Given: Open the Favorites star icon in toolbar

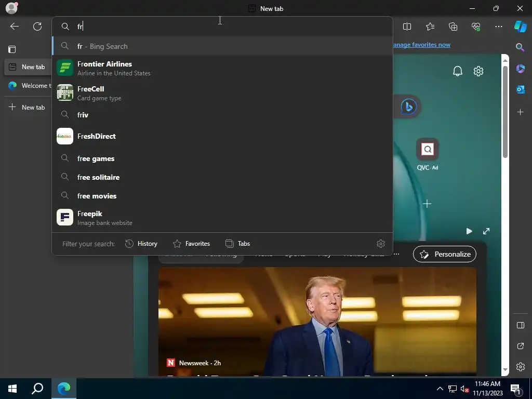Looking at the screenshot, I should (430, 26).
